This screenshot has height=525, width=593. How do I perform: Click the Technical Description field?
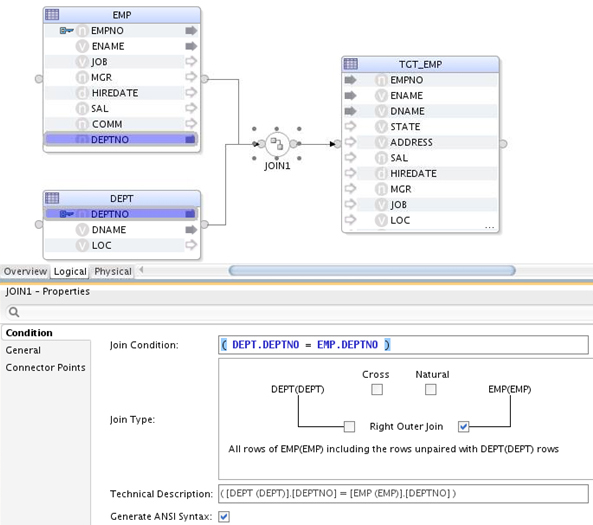tap(403, 493)
